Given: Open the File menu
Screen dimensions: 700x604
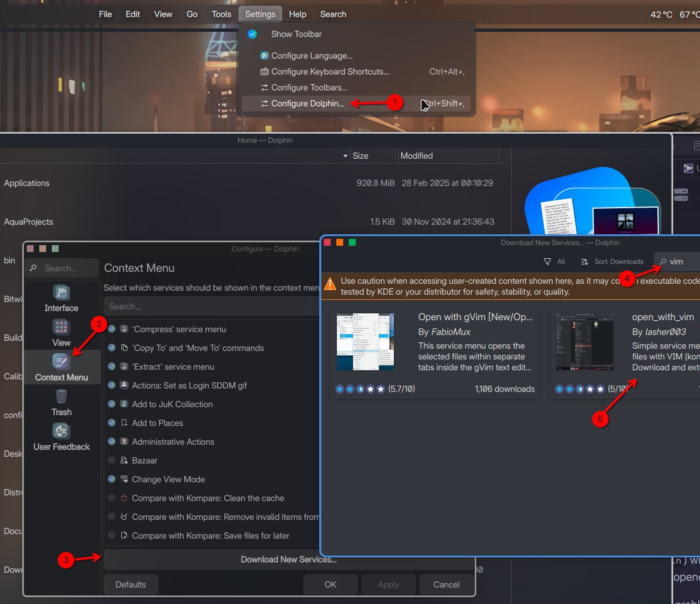Looking at the screenshot, I should coord(105,14).
